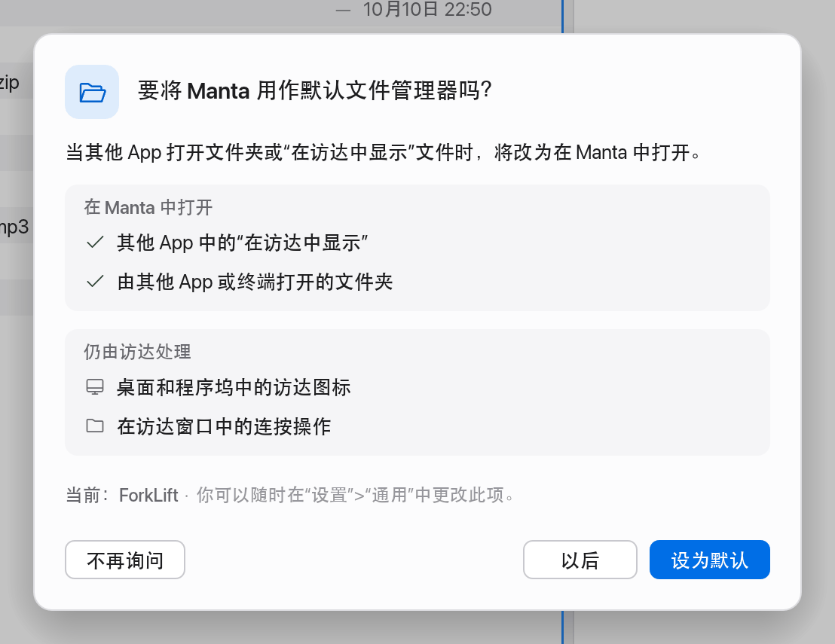
Task: Click the display icon beside 桌面和程序坞中的访达图标
Action: point(95,387)
